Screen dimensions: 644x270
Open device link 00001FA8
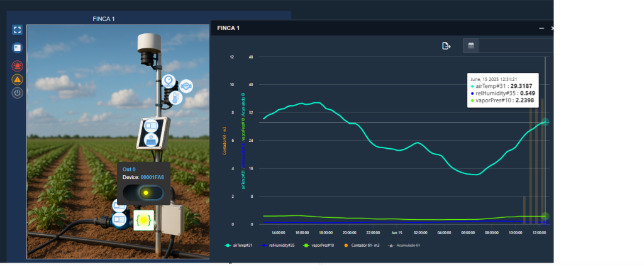coord(152,177)
